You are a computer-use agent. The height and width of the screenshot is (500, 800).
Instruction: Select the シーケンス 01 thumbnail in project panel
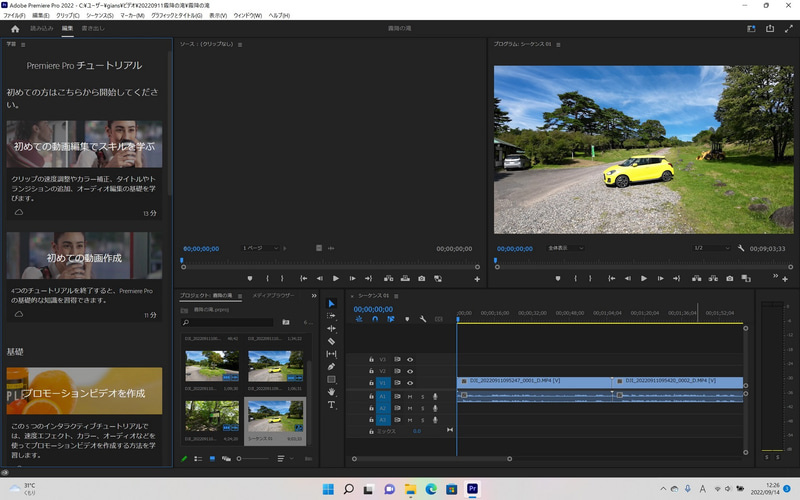[x=275, y=416]
